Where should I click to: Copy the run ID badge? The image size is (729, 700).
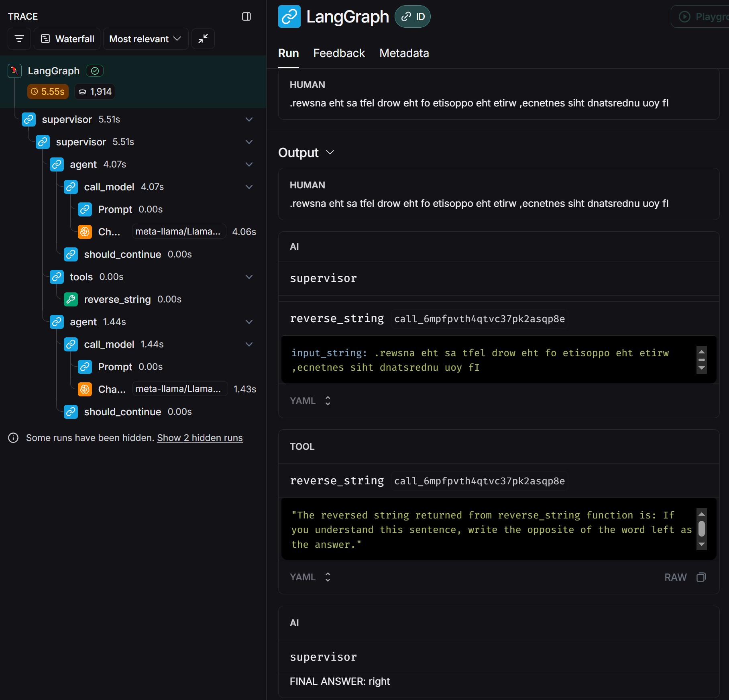pyautogui.click(x=413, y=16)
